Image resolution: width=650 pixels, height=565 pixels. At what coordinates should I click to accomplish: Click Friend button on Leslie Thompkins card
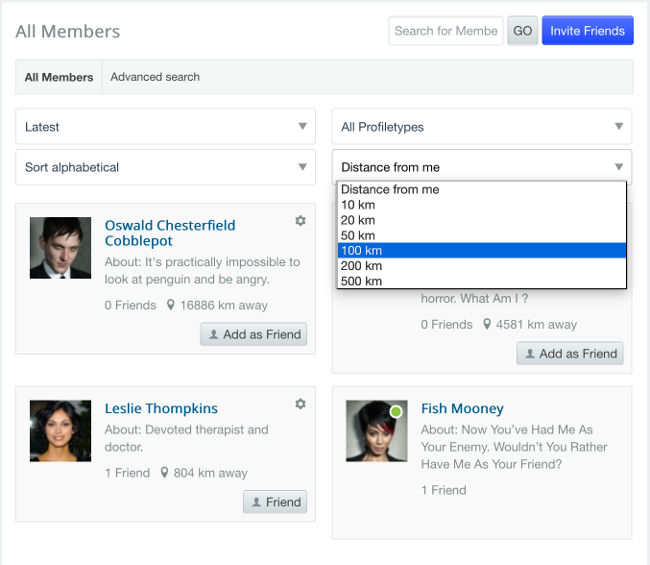tap(275, 502)
